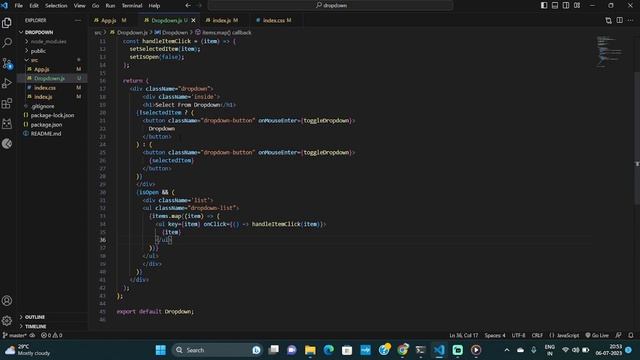Open the Accounts menu icon
The image size is (640, 360).
7,301
